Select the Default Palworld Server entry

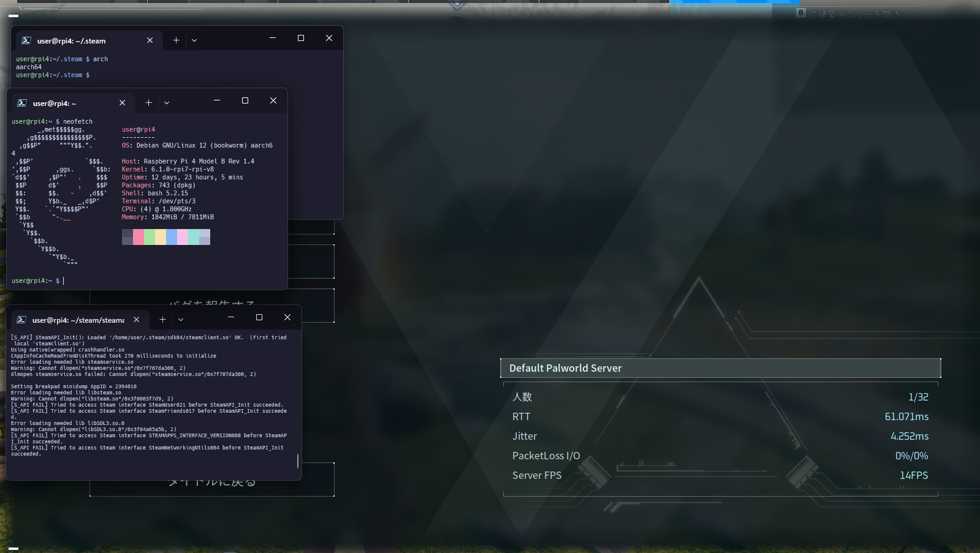pos(721,368)
